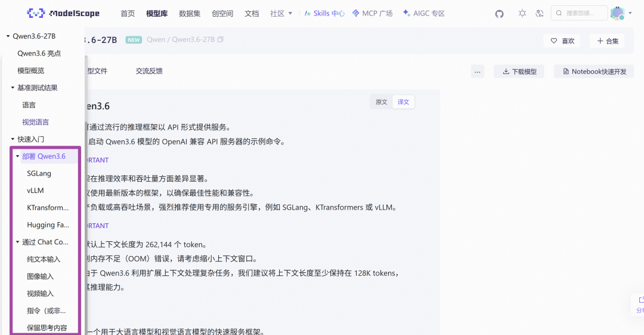This screenshot has width=644, height=335.
Task: Select 保留思考内容 in outline
Action: [47, 328]
